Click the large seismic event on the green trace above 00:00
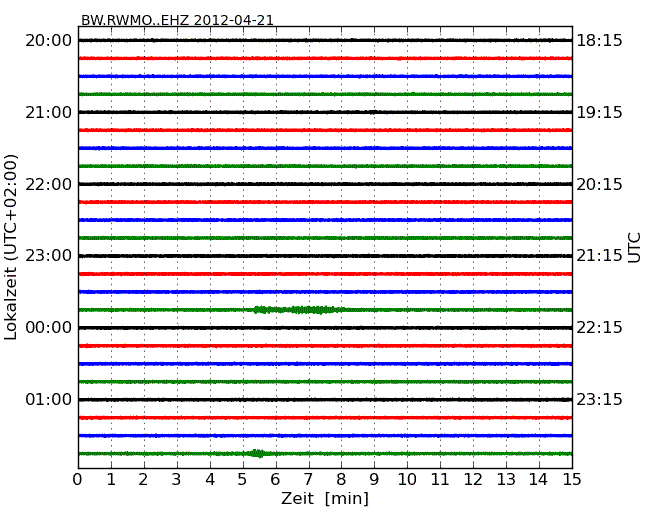Screen dimensions: 650x520 [x=298, y=310]
